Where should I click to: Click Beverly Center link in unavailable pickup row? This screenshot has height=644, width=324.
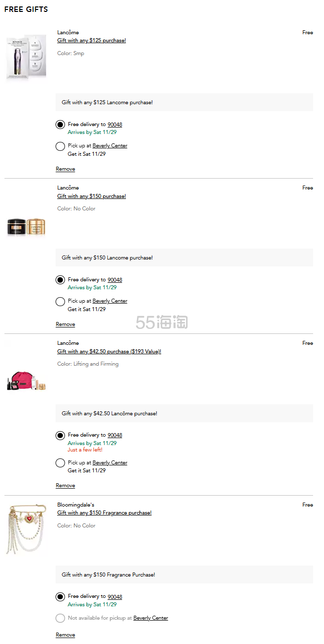click(x=150, y=618)
